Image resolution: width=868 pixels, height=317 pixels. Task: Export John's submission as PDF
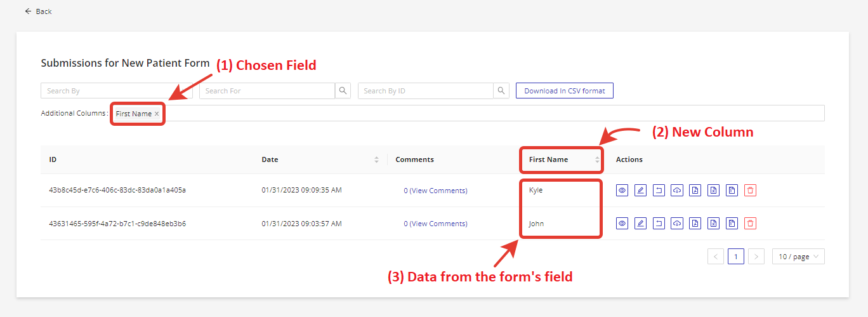[x=695, y=223]
